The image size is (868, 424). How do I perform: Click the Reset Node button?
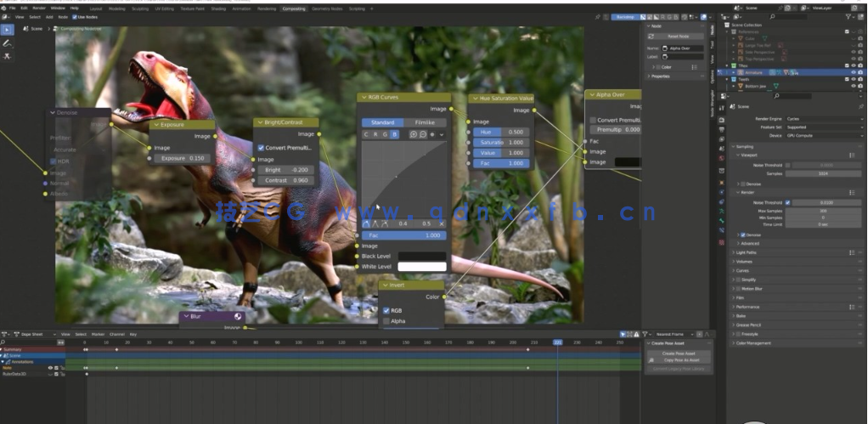pyautogui.click(x=675, y=36)
